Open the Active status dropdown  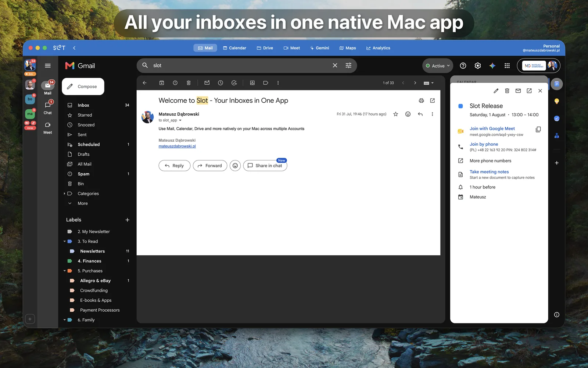pos(438,66)
